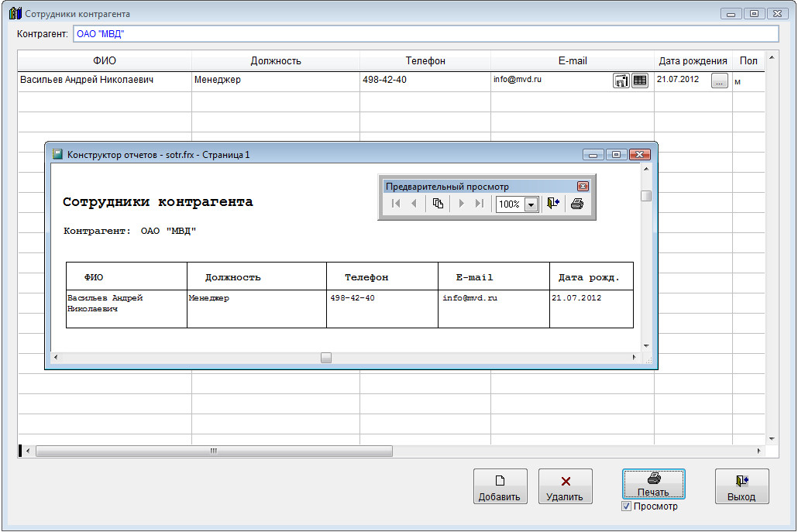Toggle the Просмотр checkbox
Viewport: 798px width, 532px height.
click(x=627, y=506)
